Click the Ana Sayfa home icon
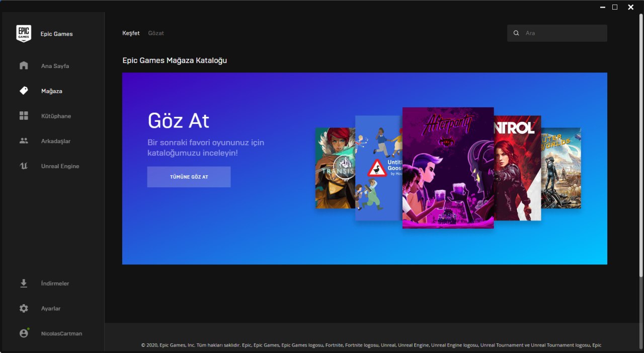Screen dimensions: 644x353 (24, 65)
